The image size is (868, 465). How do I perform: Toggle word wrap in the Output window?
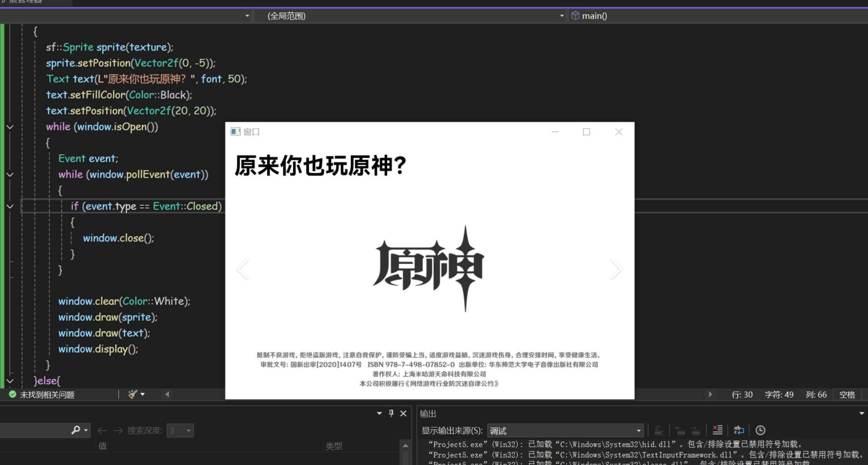click(739, 430)
